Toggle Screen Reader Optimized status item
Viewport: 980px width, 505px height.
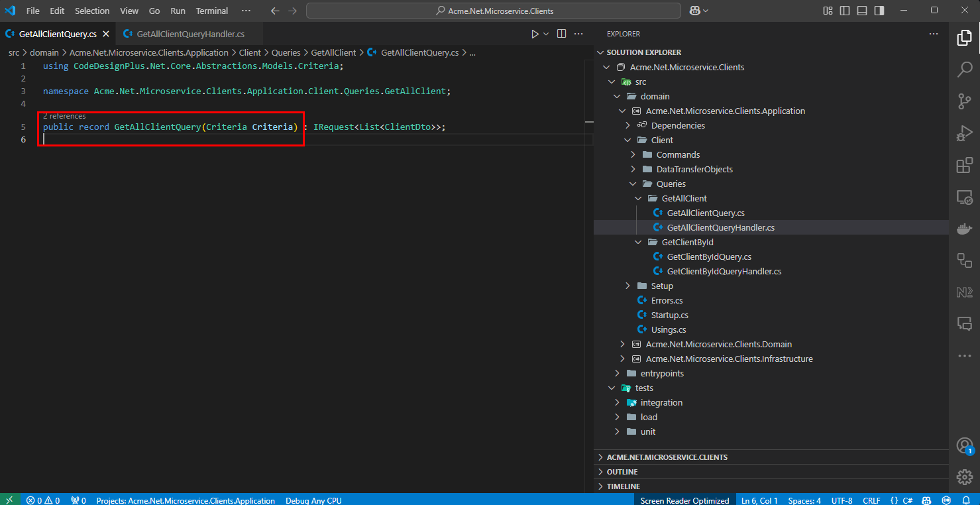(x=684, y=500)
